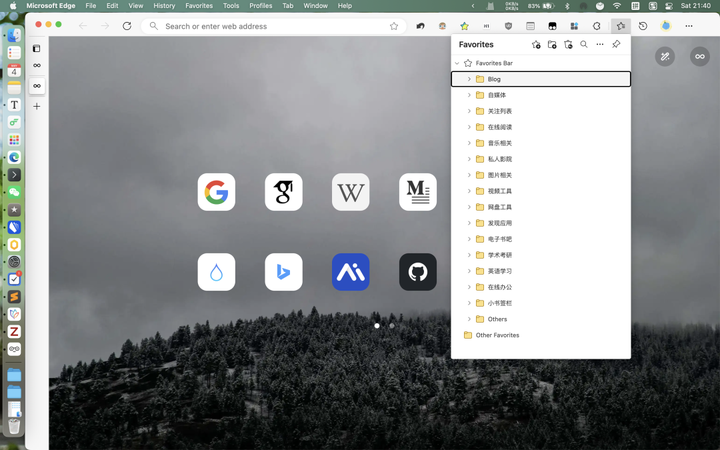Open the Trash in the Dock
Screen dimensions: 720x450
(14, 426)
